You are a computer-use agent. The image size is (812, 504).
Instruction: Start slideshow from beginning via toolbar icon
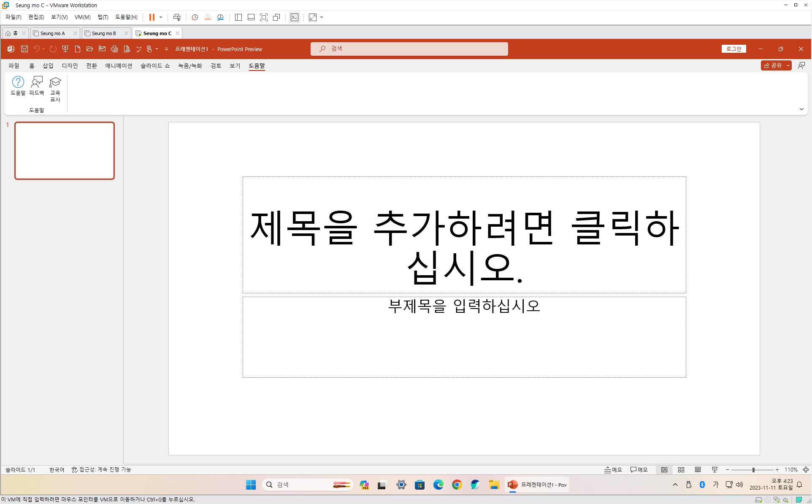(x=65, y=49)
